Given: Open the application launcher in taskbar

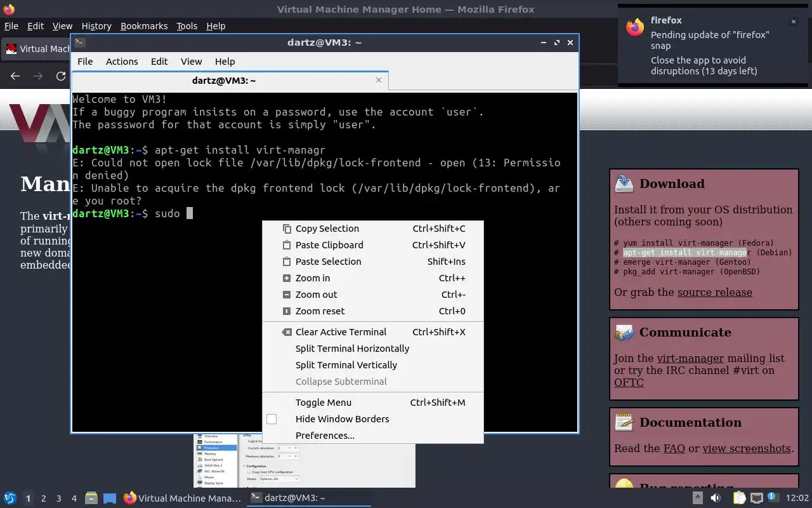Looking at the screenshot, I should click(10, 498).
